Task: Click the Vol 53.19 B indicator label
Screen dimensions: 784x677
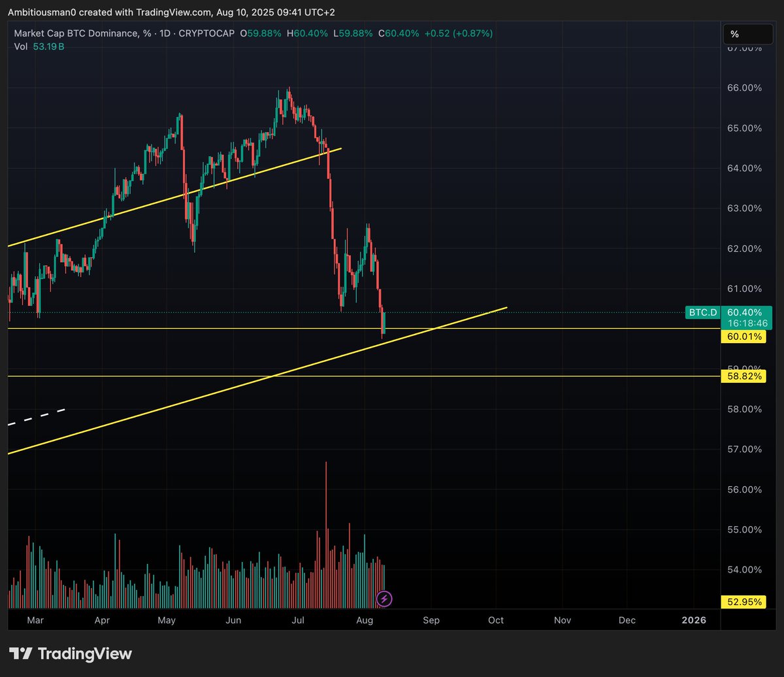Action: [x=39, y=46]
